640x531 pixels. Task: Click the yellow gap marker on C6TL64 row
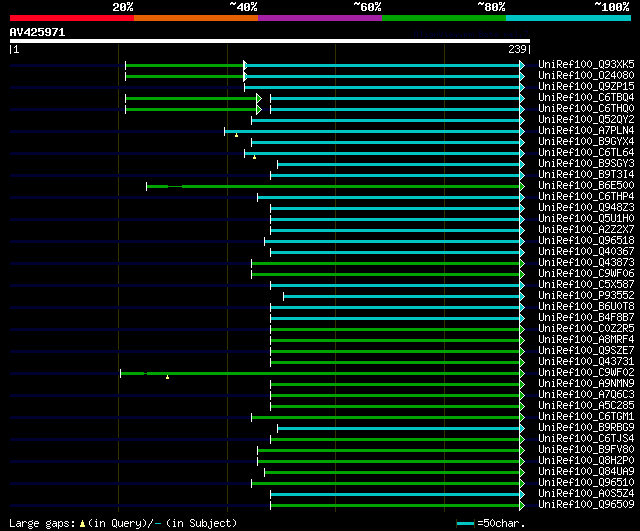pos(254,157)
